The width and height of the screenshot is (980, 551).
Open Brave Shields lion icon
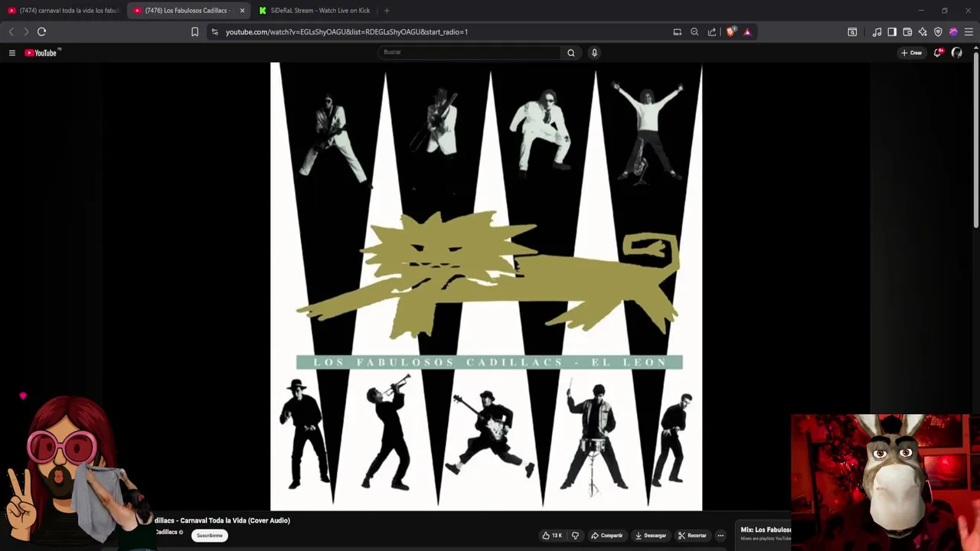731,31
